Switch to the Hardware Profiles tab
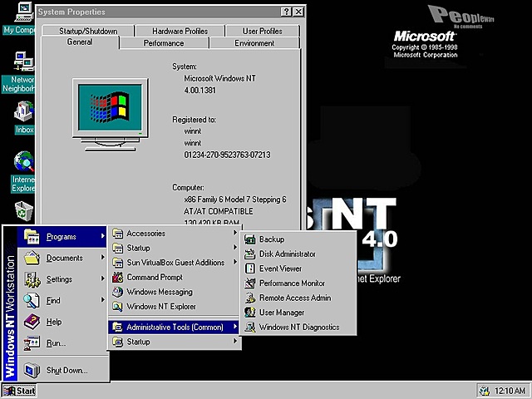 [180, 32]
